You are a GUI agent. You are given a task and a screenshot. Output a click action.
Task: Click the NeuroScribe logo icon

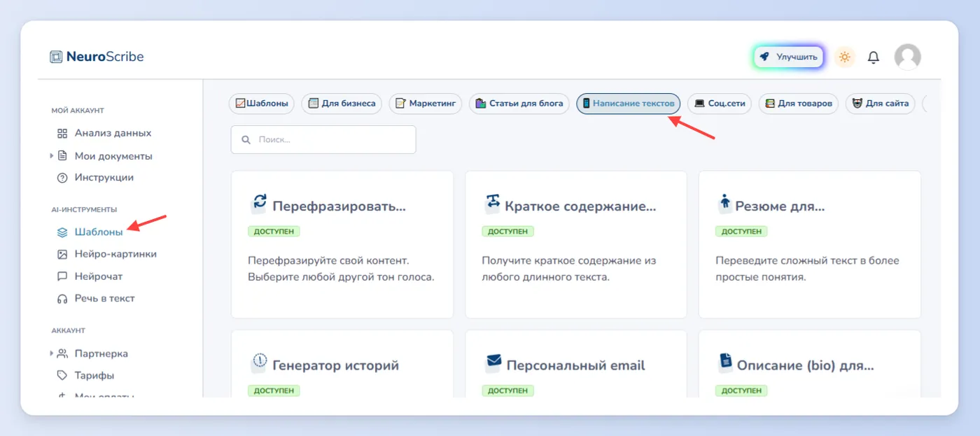tap(56, 57)
